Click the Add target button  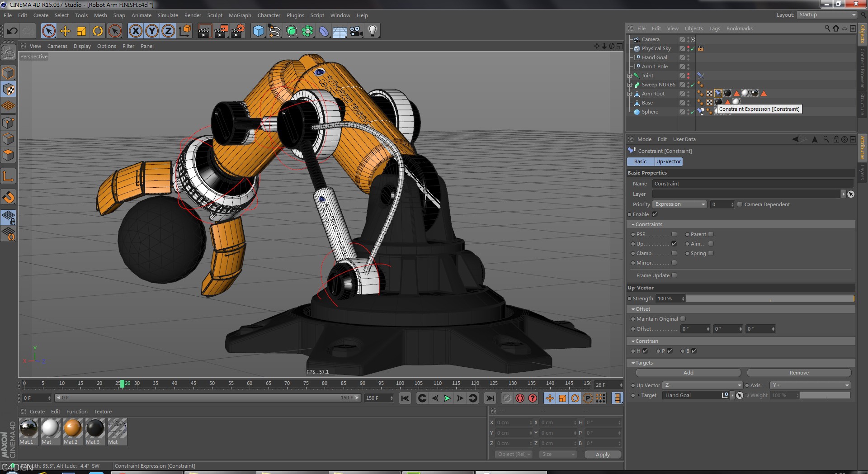(688, 373)
